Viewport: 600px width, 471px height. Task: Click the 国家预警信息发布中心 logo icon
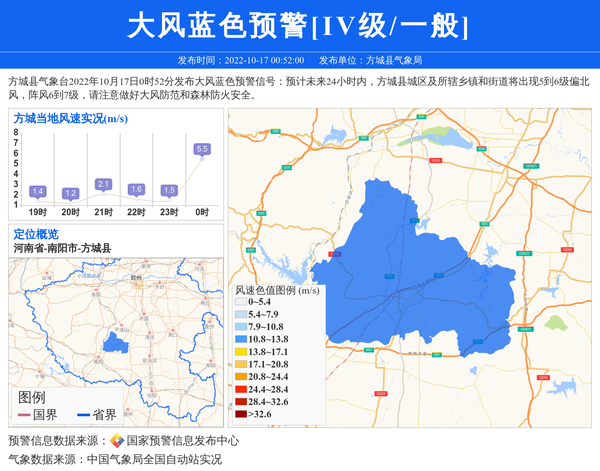click(117, 440)
